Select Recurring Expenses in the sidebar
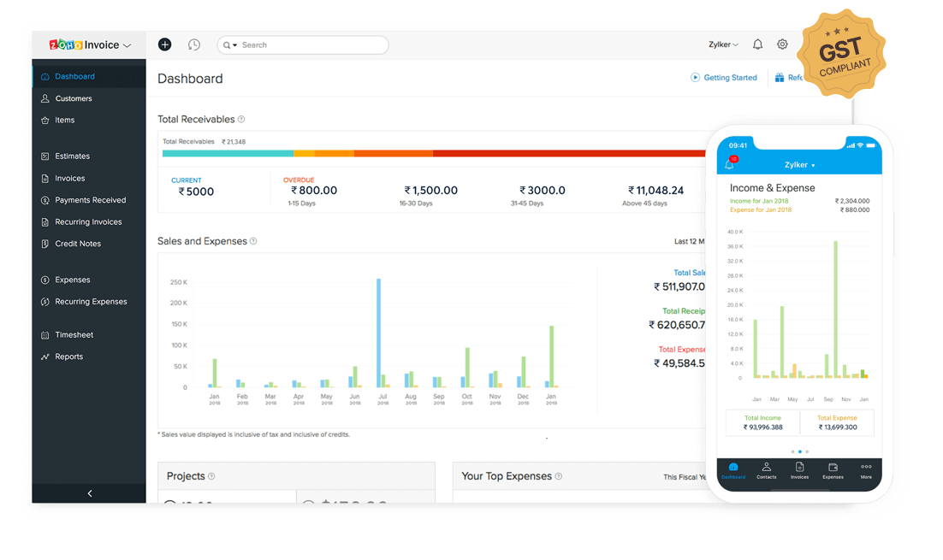 89,302
